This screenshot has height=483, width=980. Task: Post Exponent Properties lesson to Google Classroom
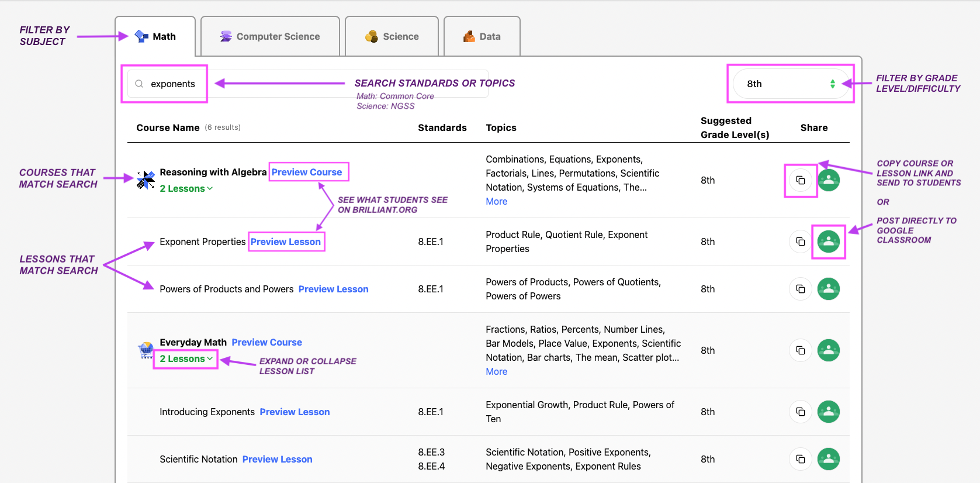pyautogui.click(x=828, y=241)
